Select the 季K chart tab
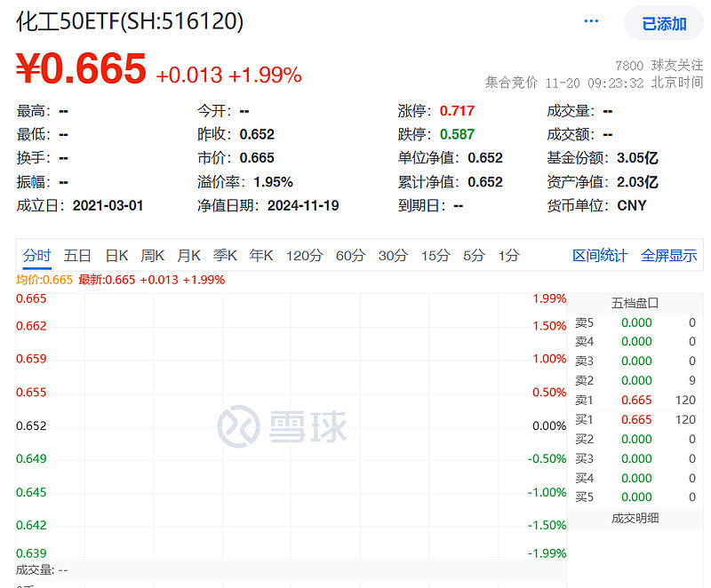The image size is (711, 588). [225, 256]
